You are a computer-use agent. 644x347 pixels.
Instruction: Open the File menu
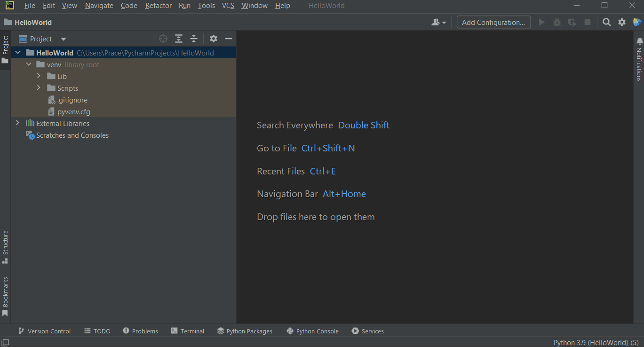(30, 6)
